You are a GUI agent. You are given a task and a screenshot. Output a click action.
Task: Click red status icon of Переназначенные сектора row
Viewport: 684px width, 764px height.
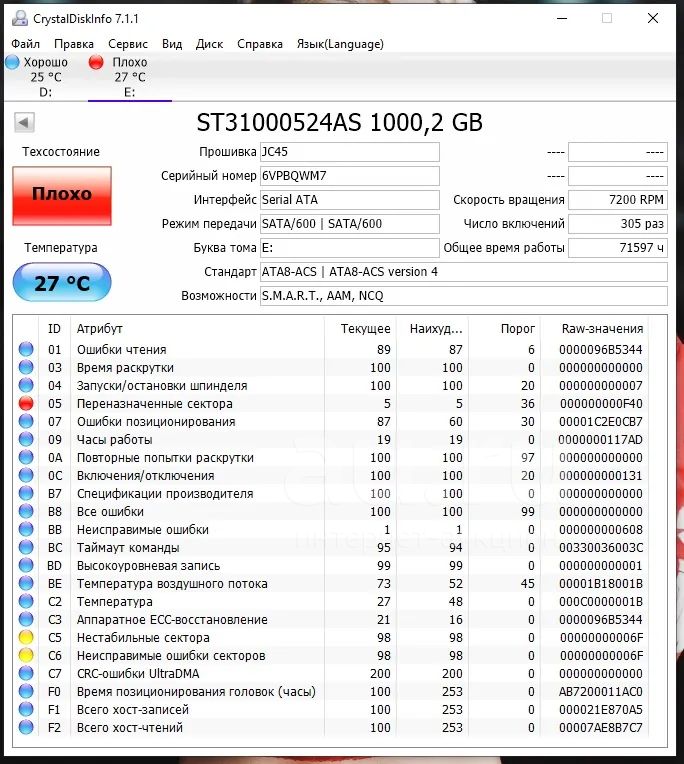point(26,403)
